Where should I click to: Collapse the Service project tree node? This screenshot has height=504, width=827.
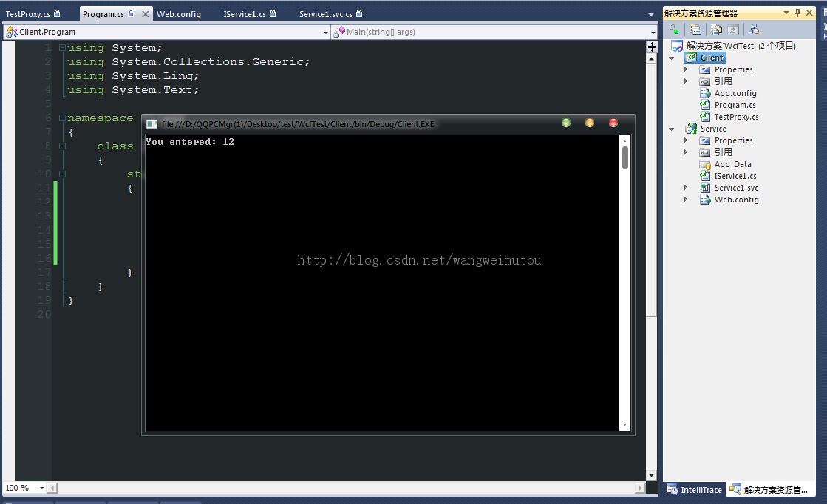click(672, 129)
